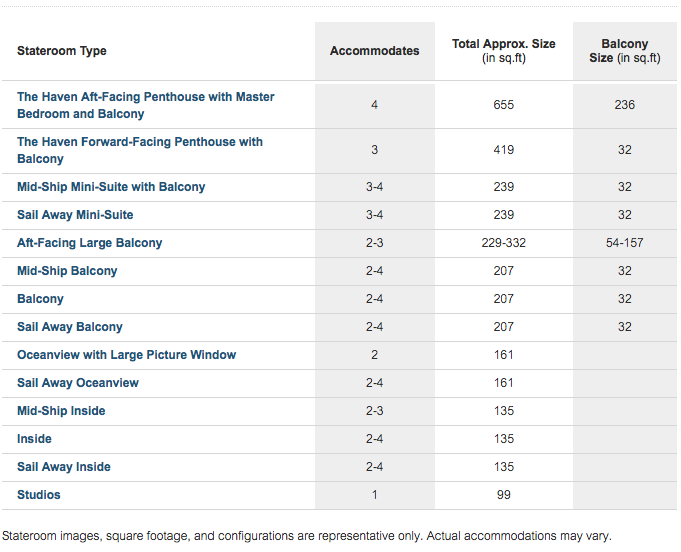
Task: Click the plain Balcony stateroom link
Action: point(40,299)
